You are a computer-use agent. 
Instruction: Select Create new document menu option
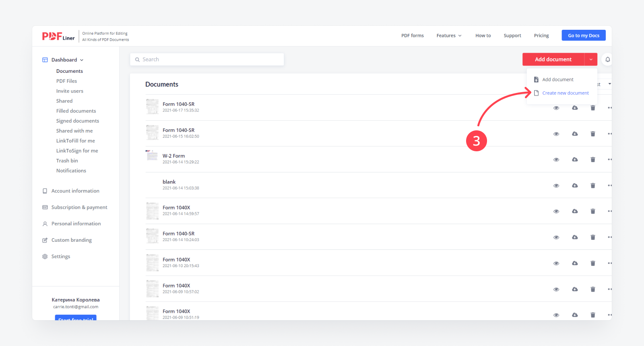pos(565,93)
